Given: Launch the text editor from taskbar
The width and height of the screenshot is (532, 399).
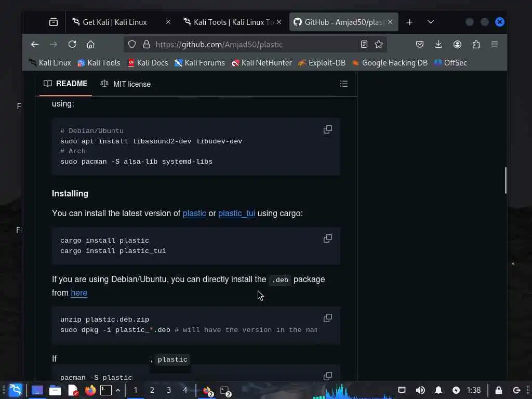Looking at the screenshot, I should coord(73,391).
